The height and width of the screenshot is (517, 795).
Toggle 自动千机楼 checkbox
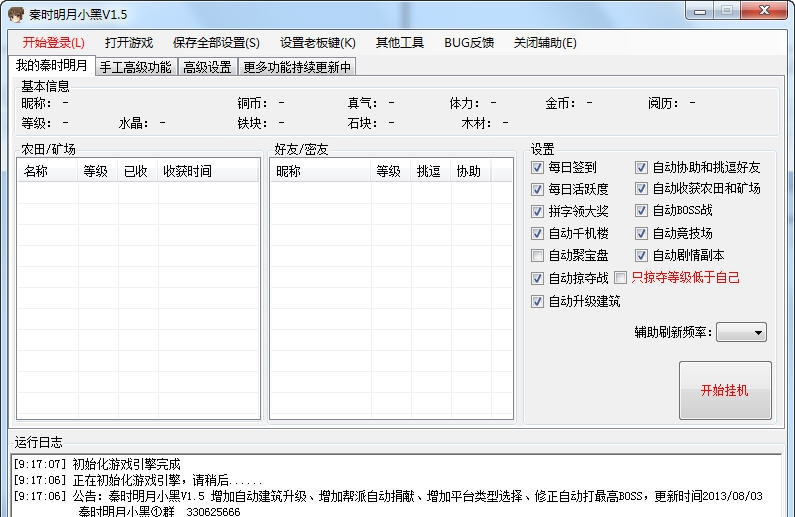coord(537,233)
